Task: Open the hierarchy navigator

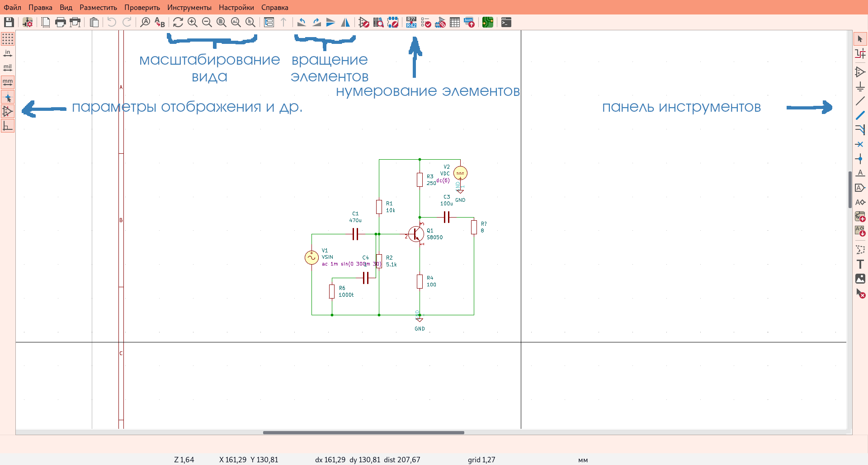Action: point(269,22)
